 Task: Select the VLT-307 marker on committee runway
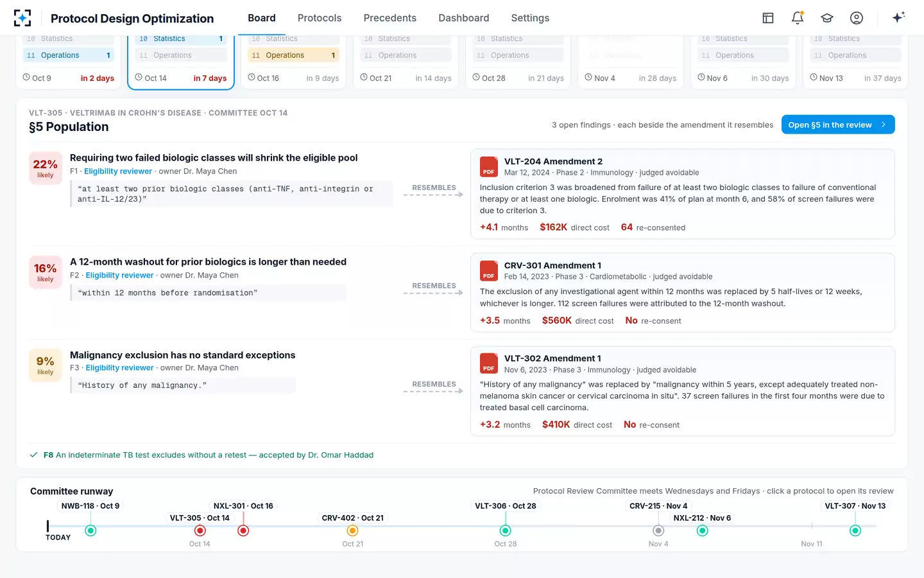855,530
